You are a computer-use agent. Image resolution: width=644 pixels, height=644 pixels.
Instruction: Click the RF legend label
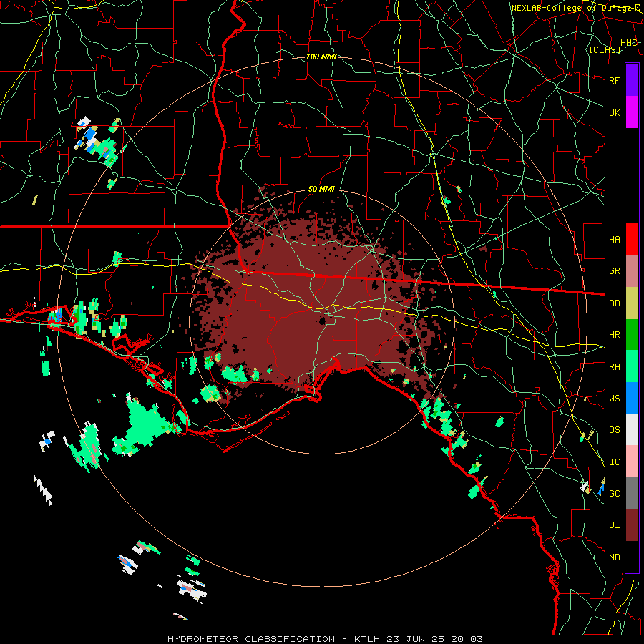(615, 80)
